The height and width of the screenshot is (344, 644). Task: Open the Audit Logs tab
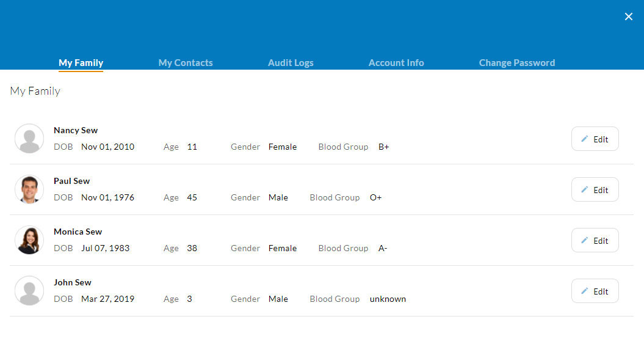(x=291, y=63)
